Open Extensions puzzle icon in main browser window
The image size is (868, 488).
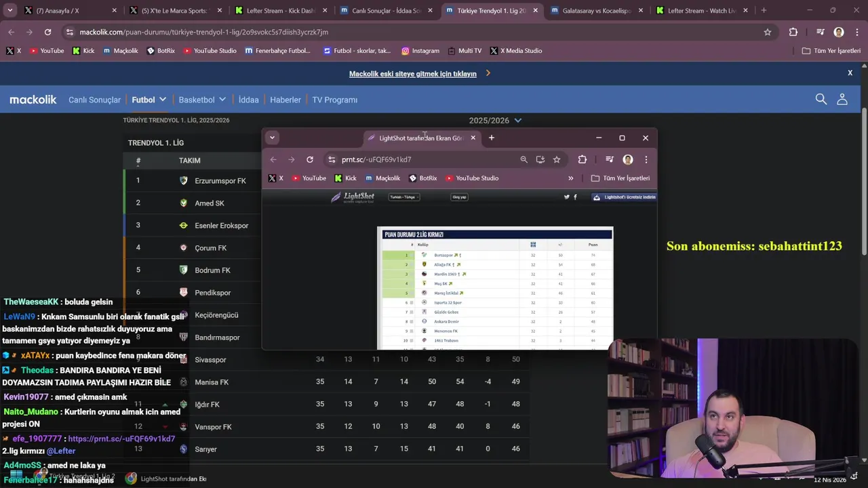pos(793,32)
